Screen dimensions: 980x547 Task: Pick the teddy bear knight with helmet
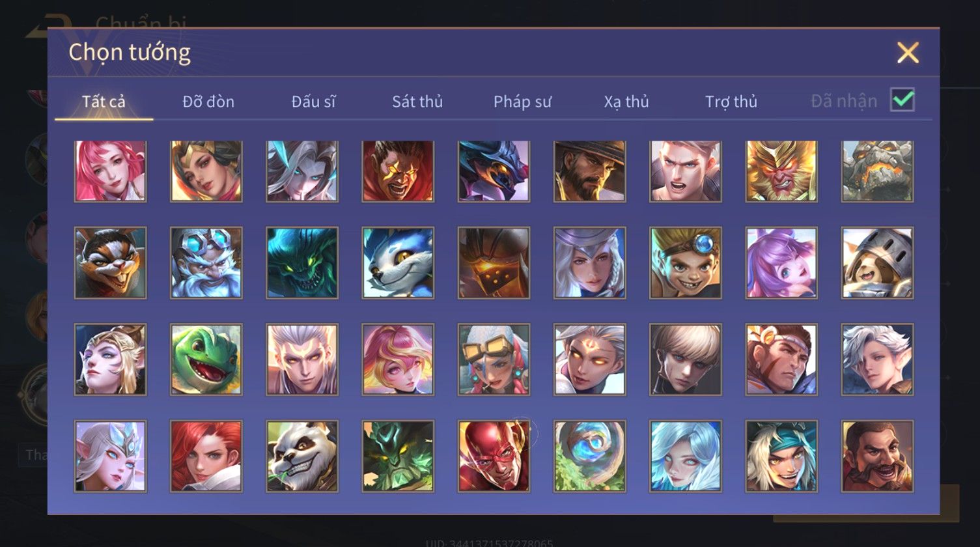(877, 262)
